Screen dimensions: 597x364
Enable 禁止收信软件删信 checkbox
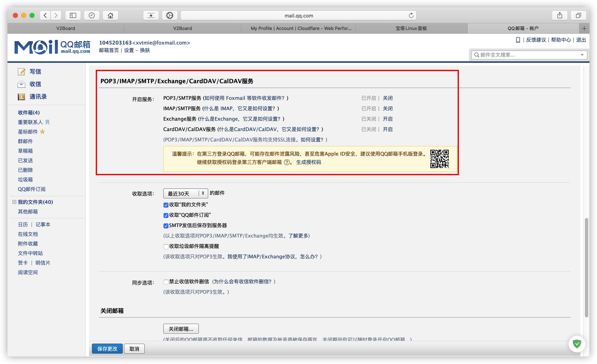pyautogui.click(x=166, y=282)
